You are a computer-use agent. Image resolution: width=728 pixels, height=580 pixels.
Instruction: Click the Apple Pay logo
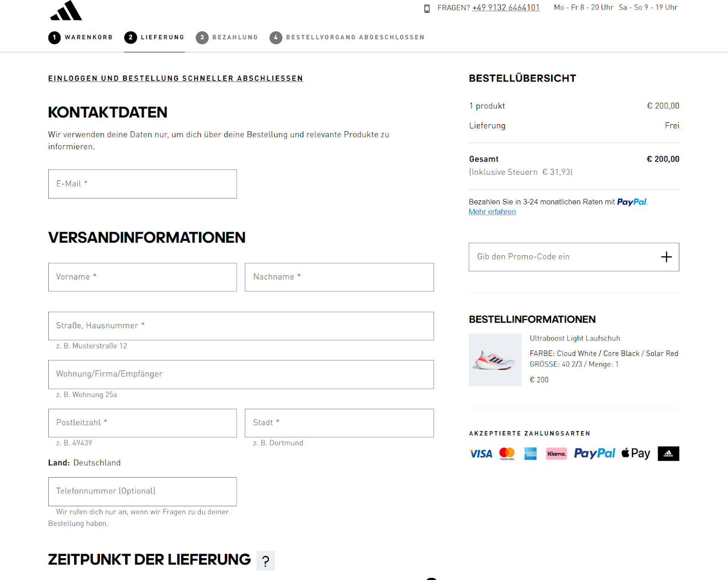636,453
